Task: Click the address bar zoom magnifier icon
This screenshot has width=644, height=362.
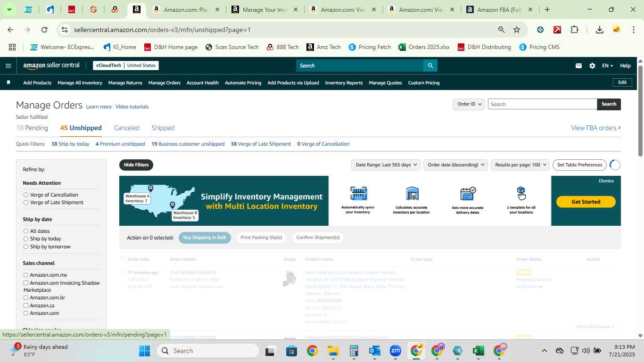Action: click(502, 30)
